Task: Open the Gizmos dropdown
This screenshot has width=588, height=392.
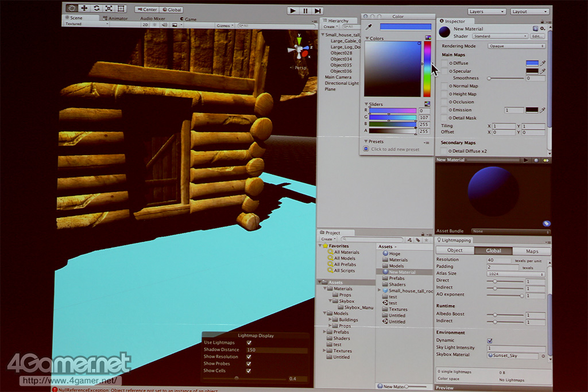Action: 225,25
